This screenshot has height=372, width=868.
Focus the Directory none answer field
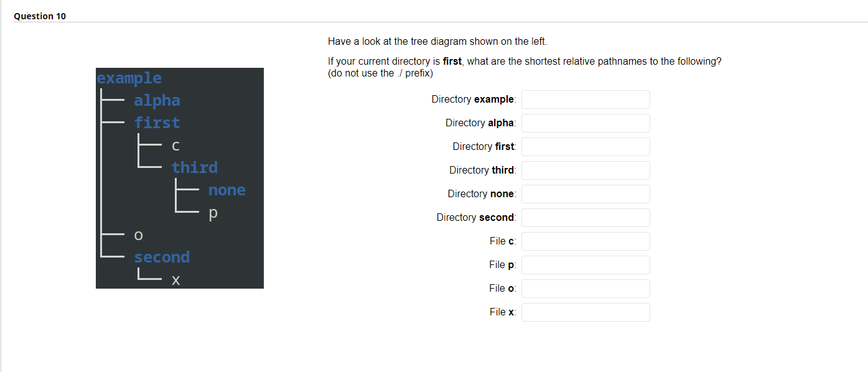point(585,194)
